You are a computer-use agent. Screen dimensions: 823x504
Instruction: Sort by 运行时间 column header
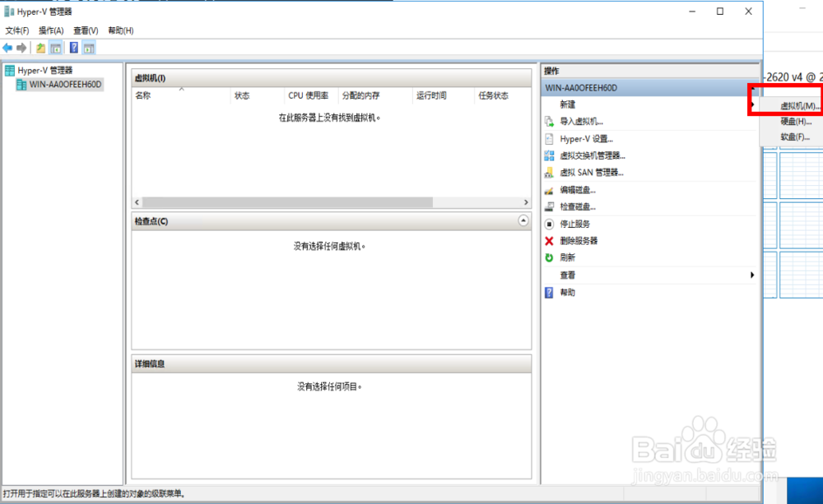pos(444,95)
